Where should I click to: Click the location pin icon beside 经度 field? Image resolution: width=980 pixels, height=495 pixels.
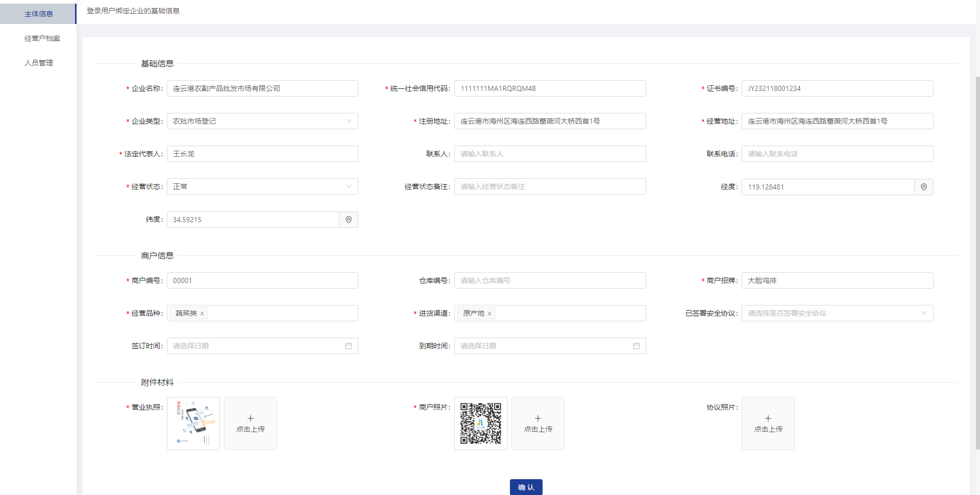[x=923, y=187]
